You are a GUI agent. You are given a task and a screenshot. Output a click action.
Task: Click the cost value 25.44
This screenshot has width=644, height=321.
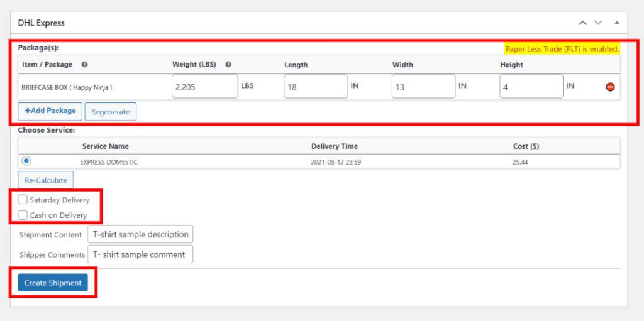pos(520,162)
